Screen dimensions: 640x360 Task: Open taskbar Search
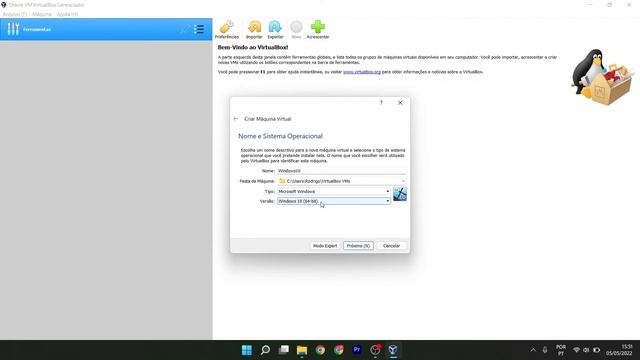coord(265,350)
